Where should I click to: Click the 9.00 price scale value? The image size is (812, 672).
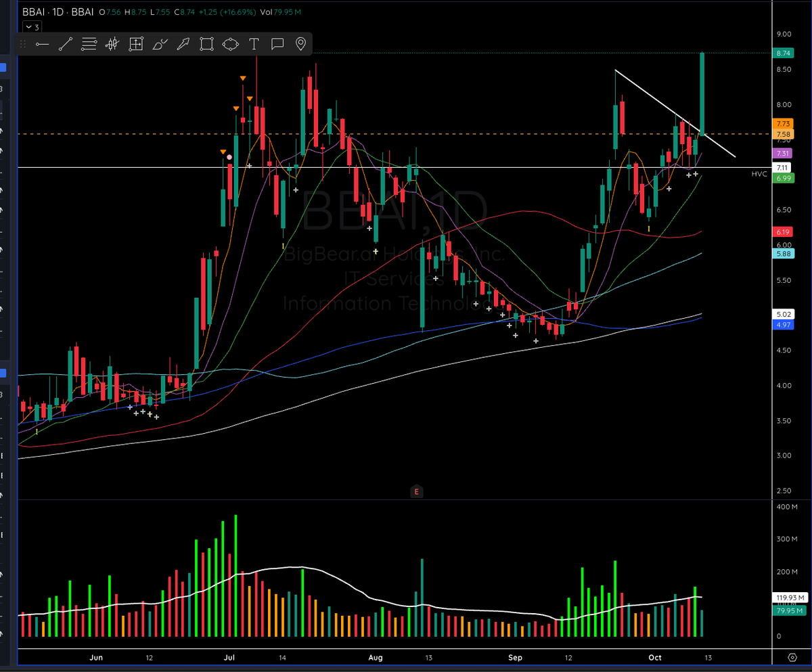(x=784, y=34)
